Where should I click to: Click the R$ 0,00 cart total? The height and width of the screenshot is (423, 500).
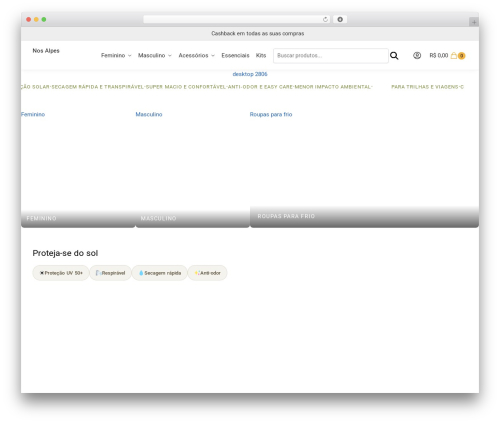439,55
